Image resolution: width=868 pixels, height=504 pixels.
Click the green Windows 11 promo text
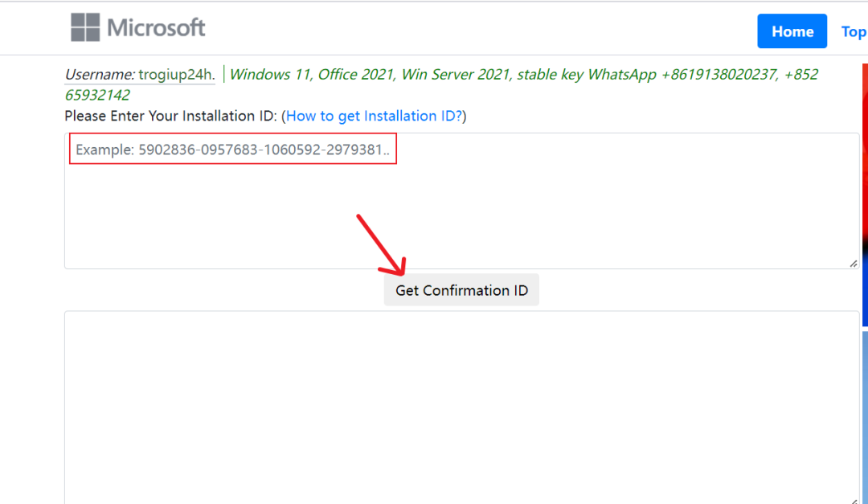[x=271, y=75]
